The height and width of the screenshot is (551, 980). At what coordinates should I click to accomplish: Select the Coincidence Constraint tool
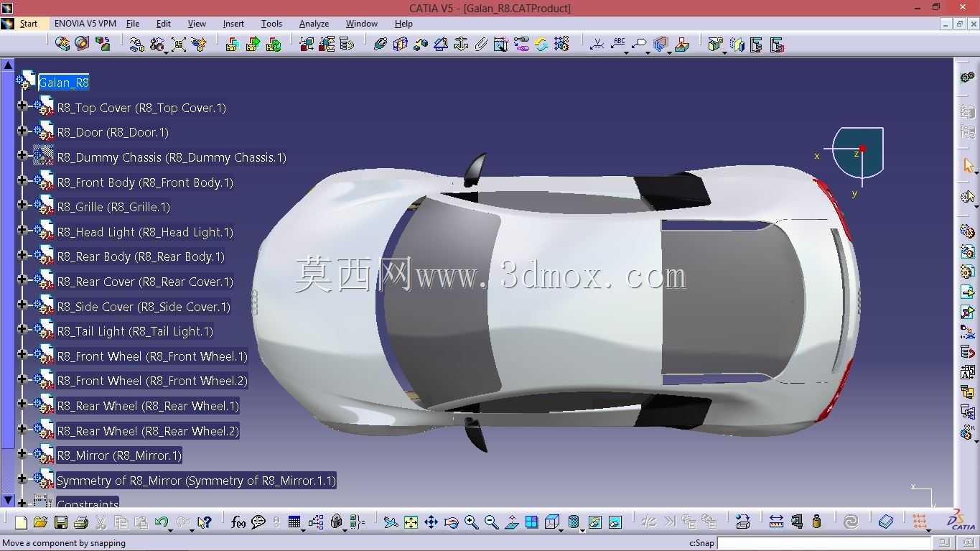pyautogui.click(x=381, y=45)
